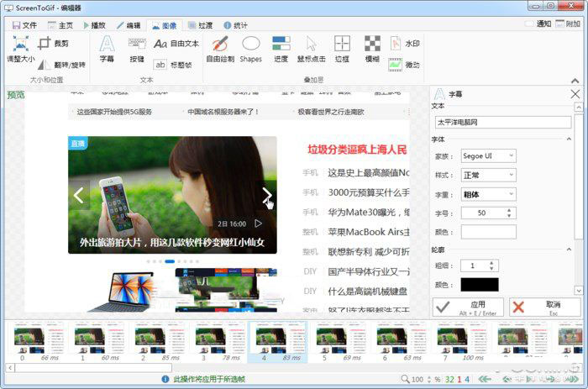Collapse the 轮廓 (Outline) section
This screenshot has height=389, width=588.
tap(569, 250)
